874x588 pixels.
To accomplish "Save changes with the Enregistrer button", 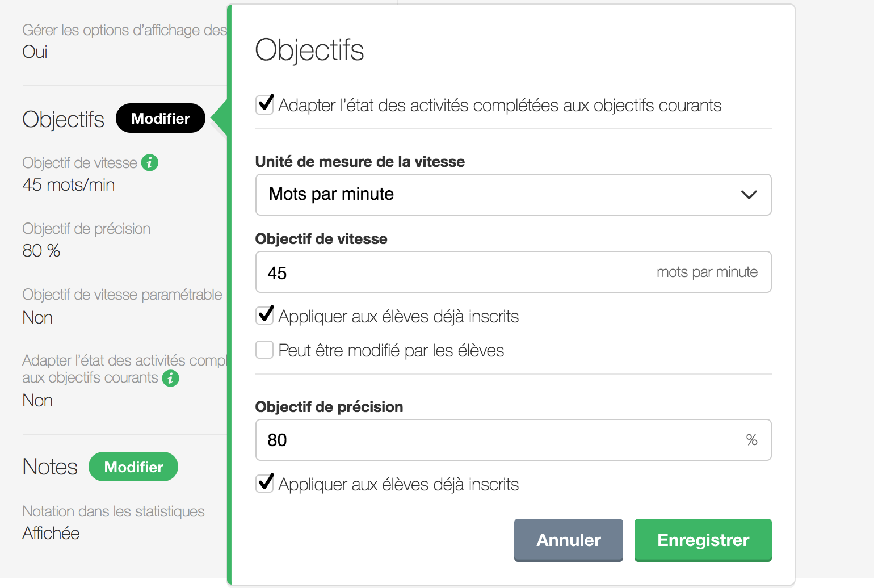I will [703, 540].
